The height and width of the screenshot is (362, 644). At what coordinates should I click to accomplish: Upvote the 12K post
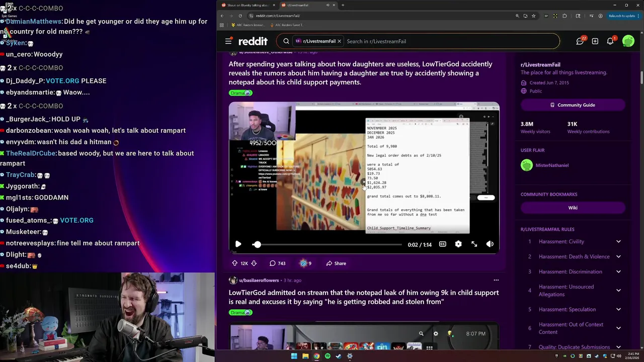click(234, 263)
